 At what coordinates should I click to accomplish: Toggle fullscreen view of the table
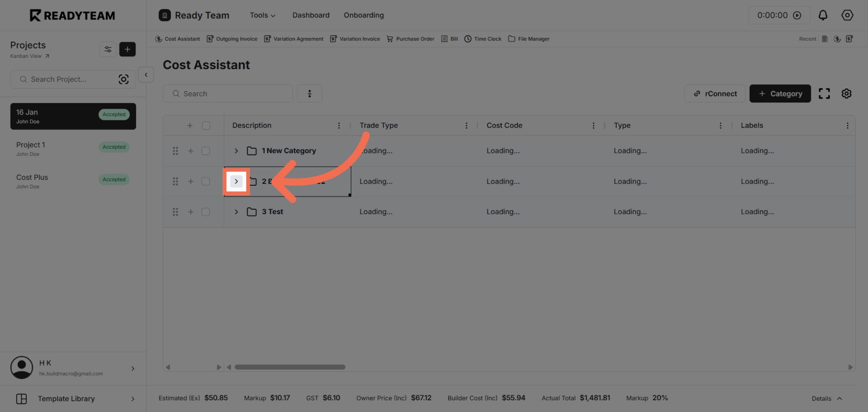(824, 94)
